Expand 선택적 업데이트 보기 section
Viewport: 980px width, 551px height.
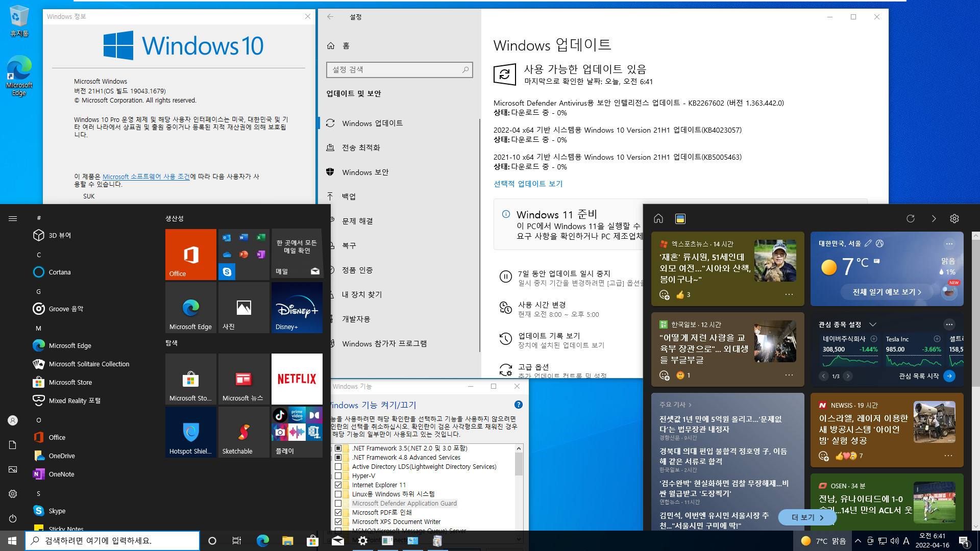528,183
